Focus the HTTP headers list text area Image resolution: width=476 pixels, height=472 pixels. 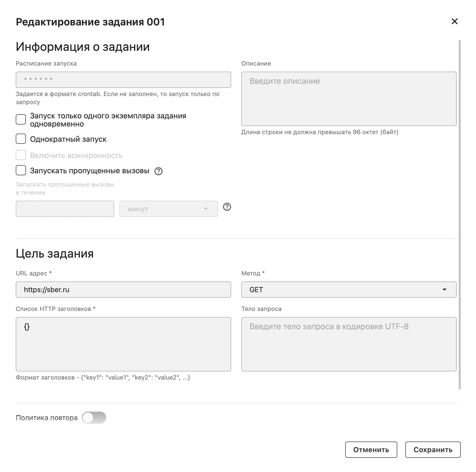click(x=123, y=344)
